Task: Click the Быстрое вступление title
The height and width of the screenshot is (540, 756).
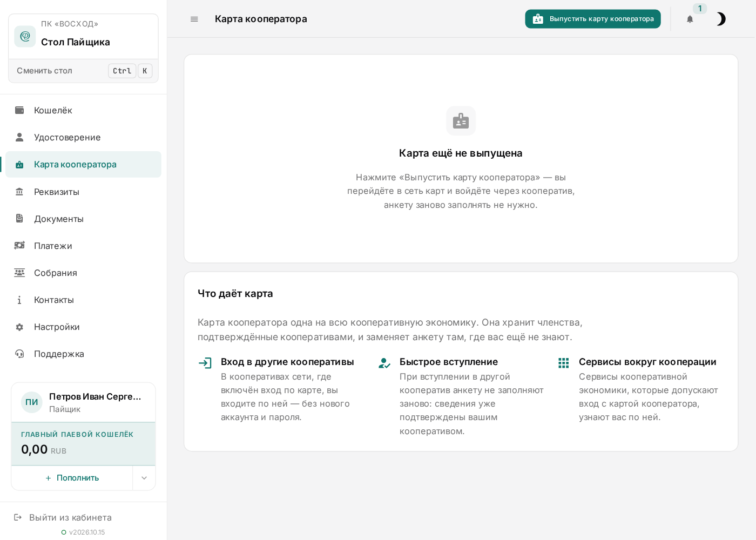Action: point(449,362)
